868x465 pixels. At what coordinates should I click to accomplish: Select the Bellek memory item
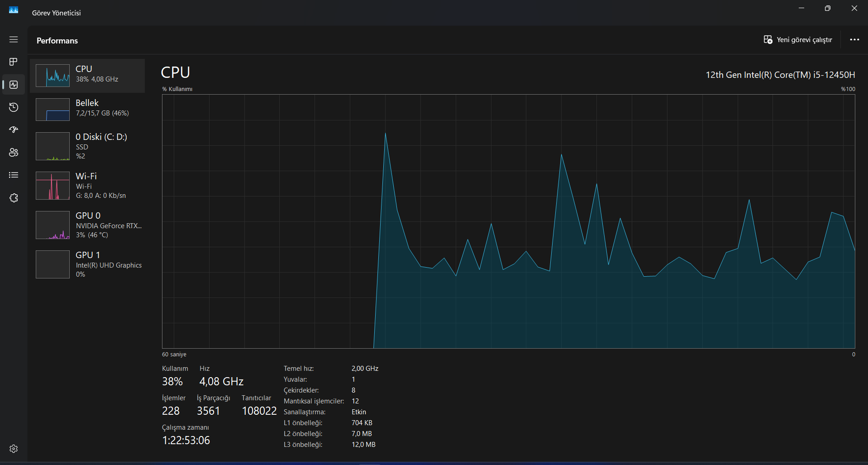pyautogui.click(x=87, y=109)
